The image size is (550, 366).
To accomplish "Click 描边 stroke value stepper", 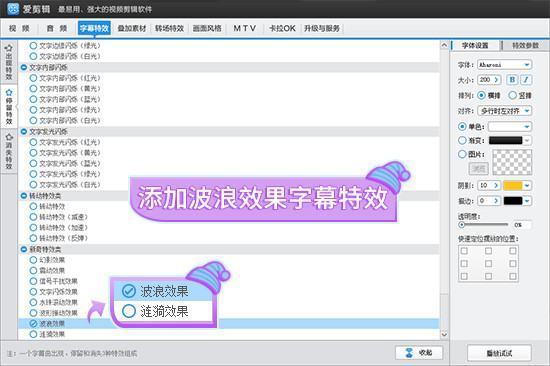I will (x=496, y=201).
